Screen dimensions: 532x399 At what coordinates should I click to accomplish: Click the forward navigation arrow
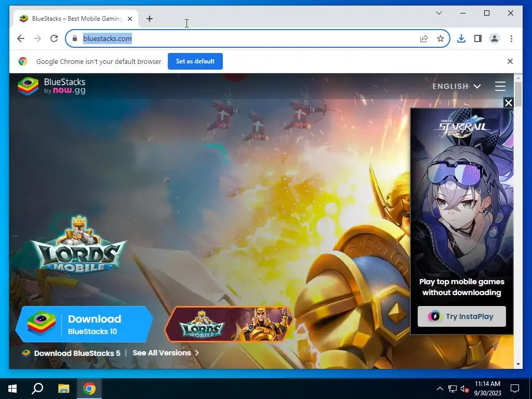click(x=37, y=38)
